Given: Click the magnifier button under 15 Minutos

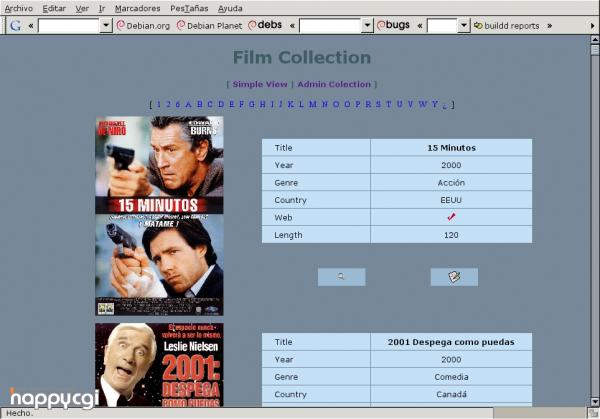Looking at the screenshot, I should coord(341,277).
